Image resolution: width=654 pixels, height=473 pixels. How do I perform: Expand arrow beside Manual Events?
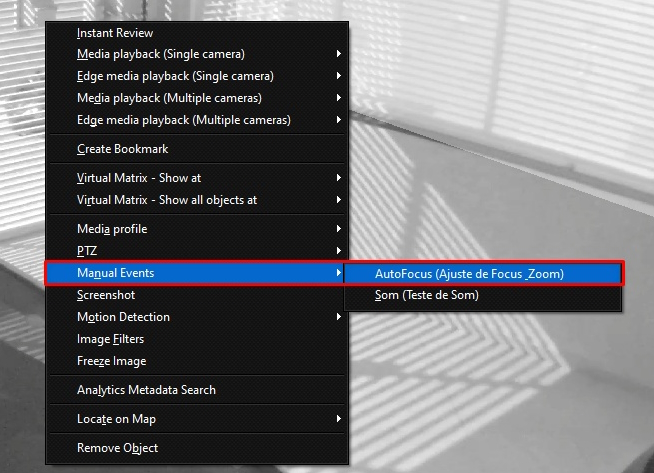point(339,273)
